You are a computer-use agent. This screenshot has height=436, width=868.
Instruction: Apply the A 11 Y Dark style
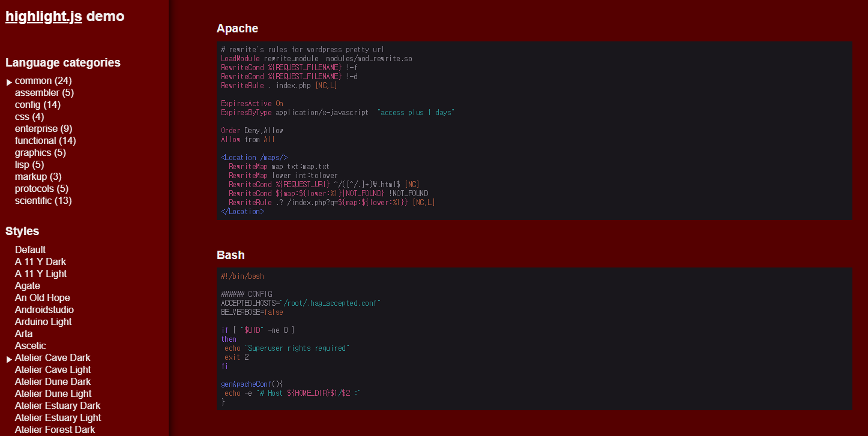(x=41, y=261)
